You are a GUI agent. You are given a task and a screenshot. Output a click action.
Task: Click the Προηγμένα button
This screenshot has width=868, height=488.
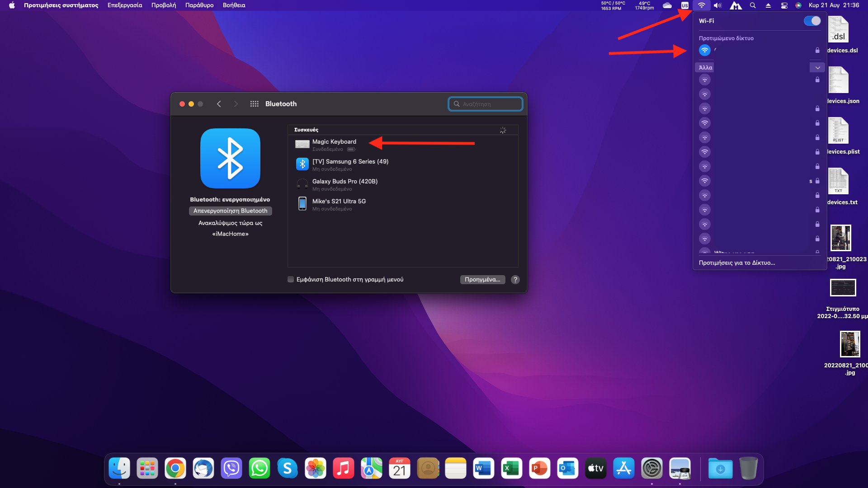click(x=482, y=280)
